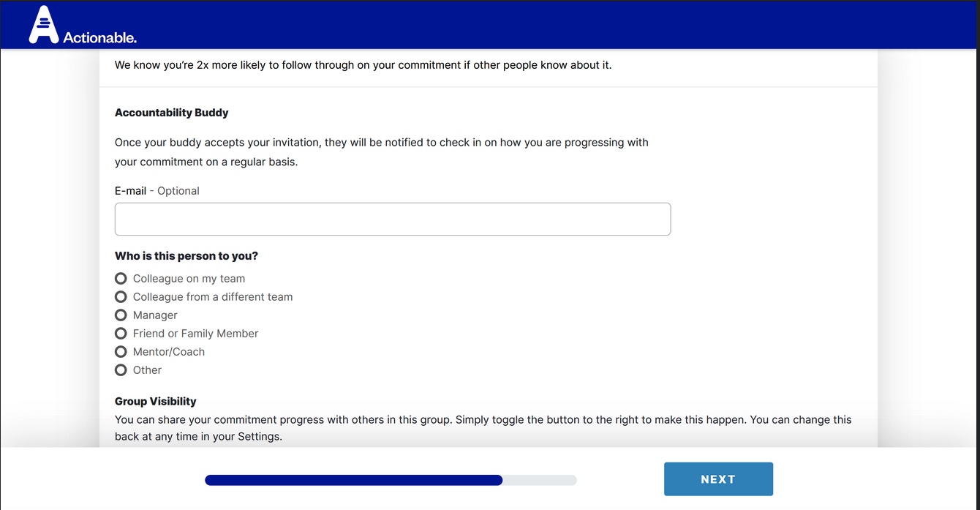
Task: Click the 'Accountability Buddy' heading
Action: (x=171, y=113)
